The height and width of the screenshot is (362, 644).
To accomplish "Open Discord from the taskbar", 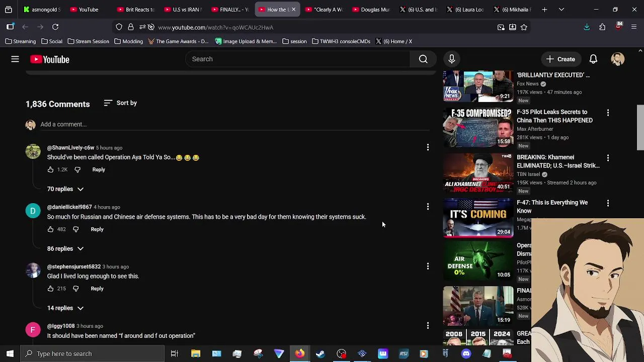I will [x=466, y=353].
